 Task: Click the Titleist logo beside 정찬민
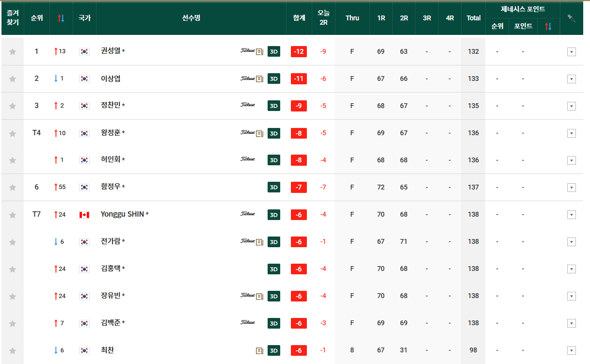click(248, 105)
